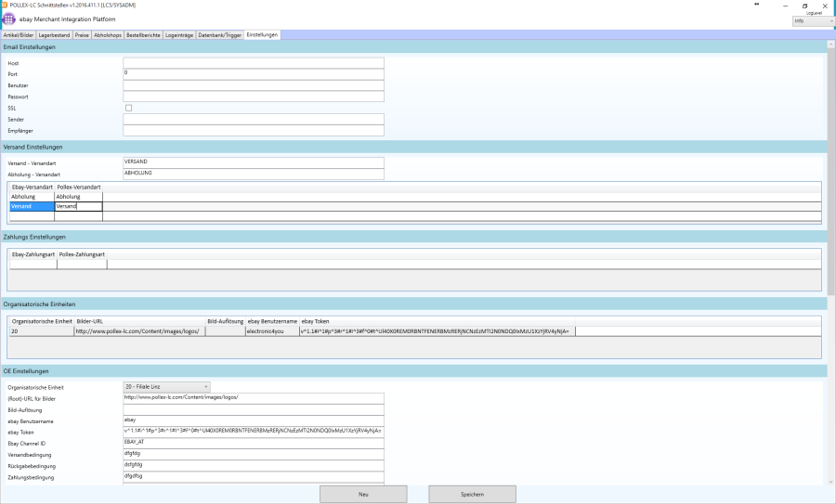Open the Lagerbestand tab
This screenshot has width=836, height=504.
click(x=57, y=34)
